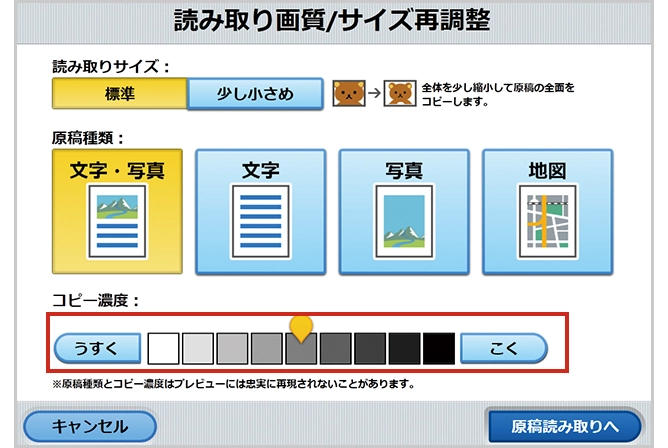Click the 読み取りサイズ label text
The image size is (668, 448).
[111, 66]
